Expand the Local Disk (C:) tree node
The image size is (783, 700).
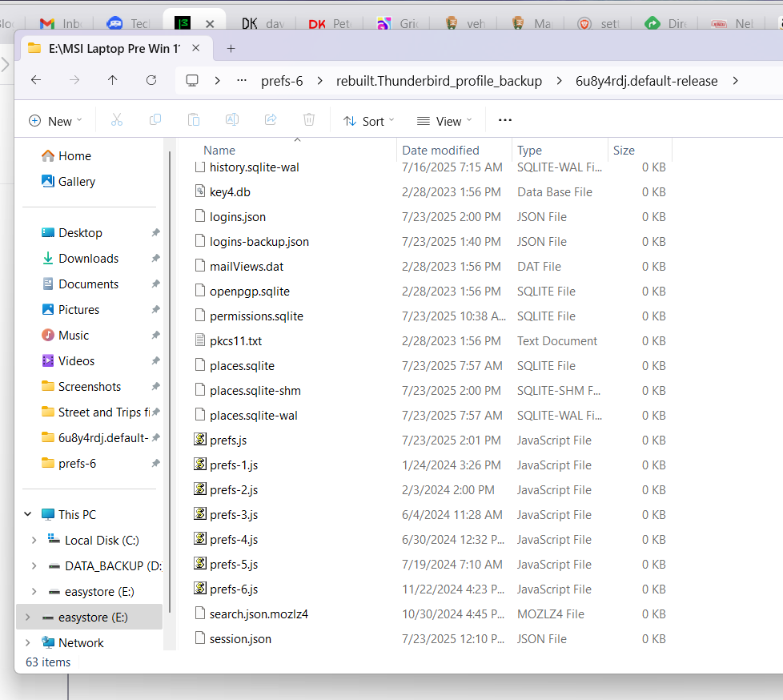(x=34, y=541)
